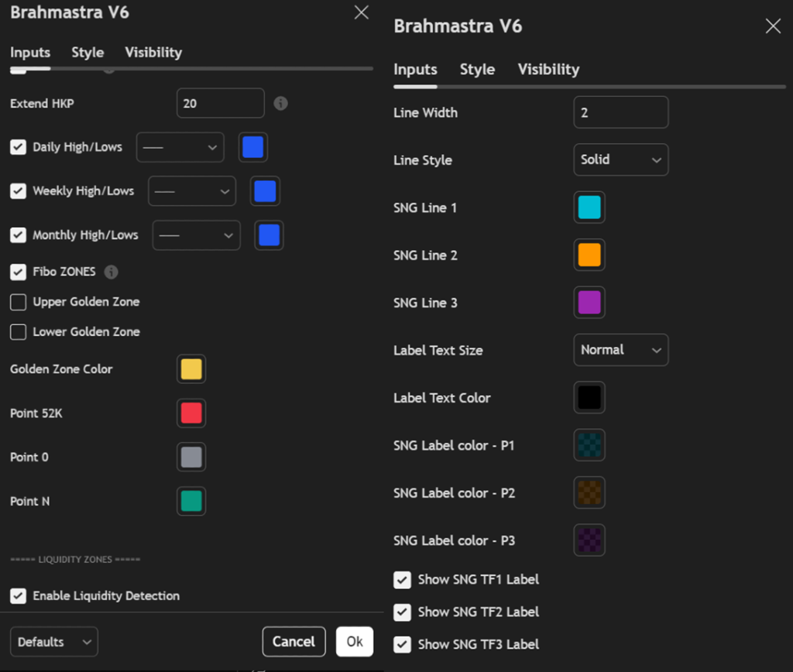Switch to the Style tab in left dialog
Screen dimensions: 793x672
tap(88, 53)
